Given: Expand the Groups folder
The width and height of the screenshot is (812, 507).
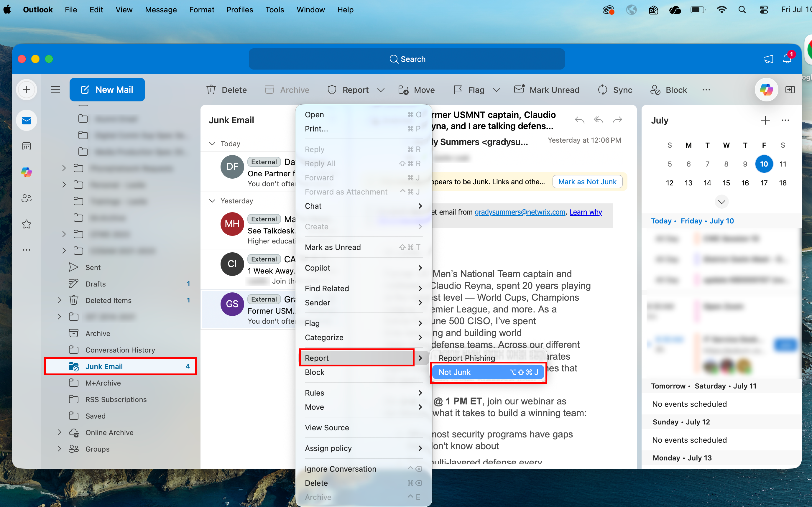Looking at the screenshot, I should 59,449.
